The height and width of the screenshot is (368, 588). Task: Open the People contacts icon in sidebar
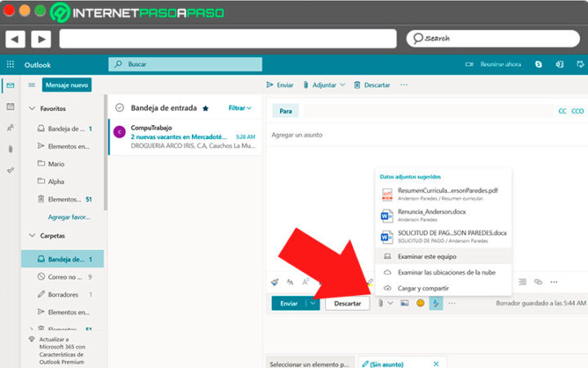[10, 128]
